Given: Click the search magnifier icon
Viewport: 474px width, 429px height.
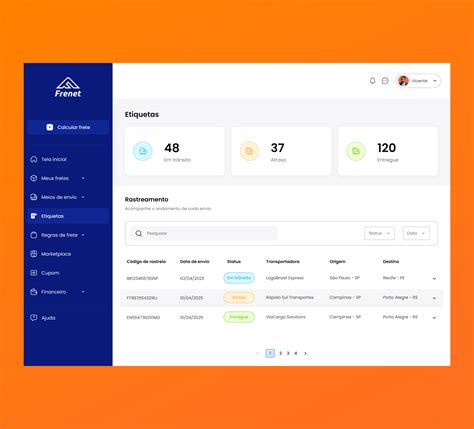Looking at the screenshot, I should 139,233.
